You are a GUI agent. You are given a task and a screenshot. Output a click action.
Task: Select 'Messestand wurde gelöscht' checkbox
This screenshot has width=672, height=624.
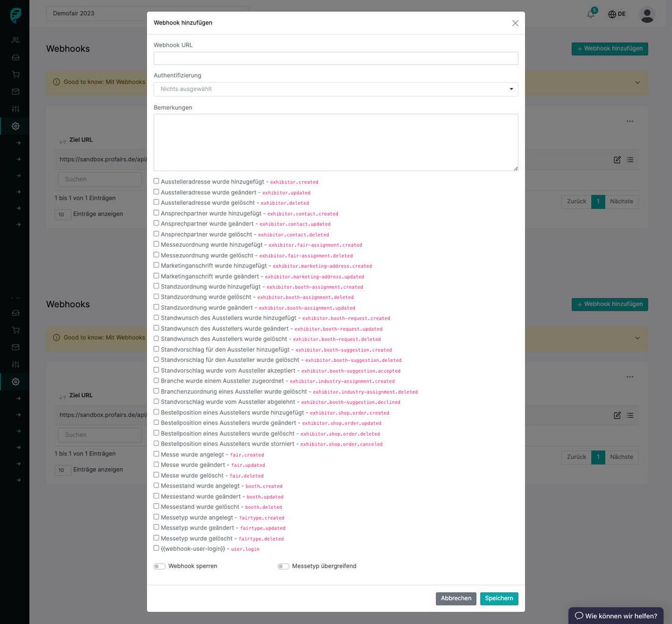tap(157, 506)
